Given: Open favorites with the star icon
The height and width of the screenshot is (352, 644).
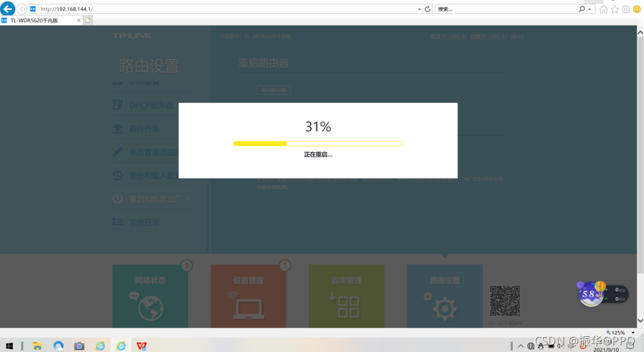Looking at the screenshot, I should click(x=614, y=10).
